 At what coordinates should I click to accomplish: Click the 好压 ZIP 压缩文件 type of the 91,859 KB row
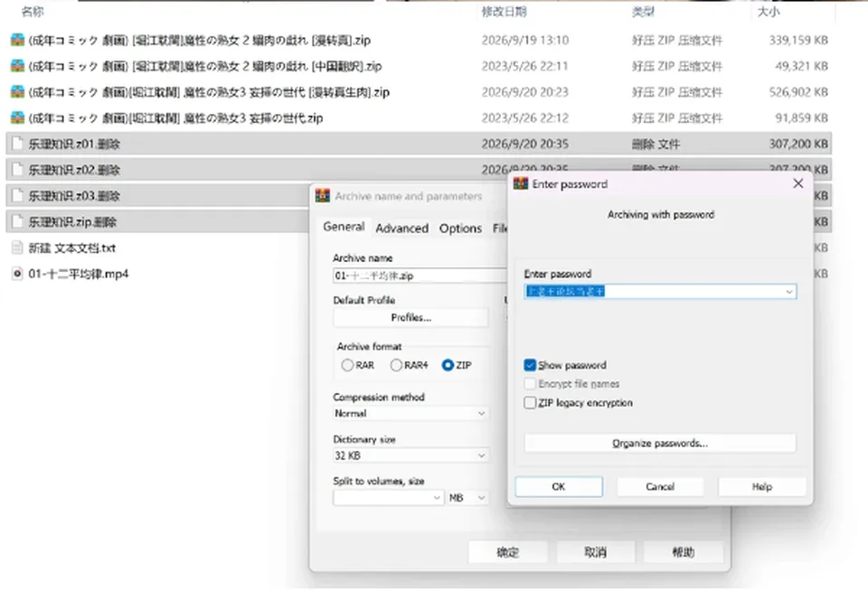point(677,117)
